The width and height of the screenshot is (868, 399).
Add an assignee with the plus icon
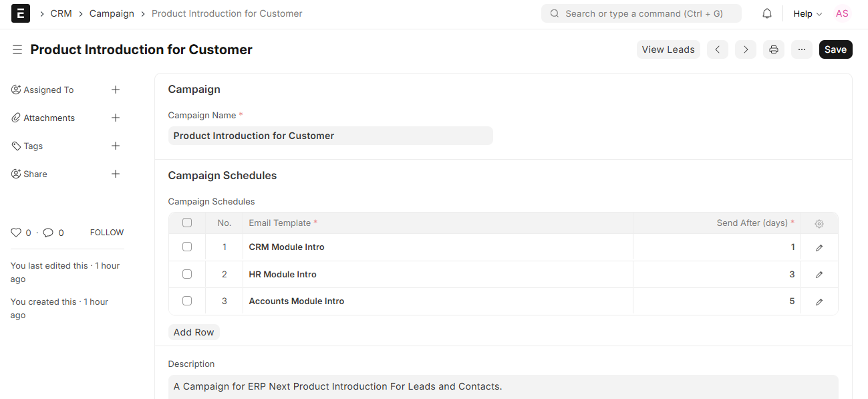click(116, 90)
